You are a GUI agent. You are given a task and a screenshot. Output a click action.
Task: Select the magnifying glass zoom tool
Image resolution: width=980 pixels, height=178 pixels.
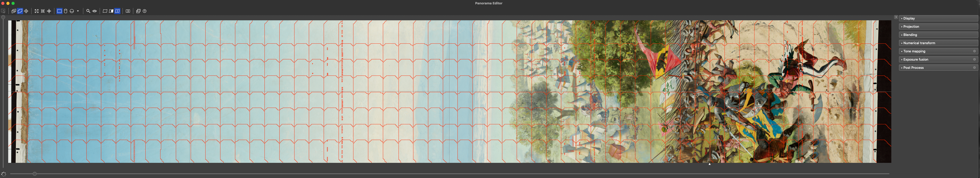[x=88, y=11]
